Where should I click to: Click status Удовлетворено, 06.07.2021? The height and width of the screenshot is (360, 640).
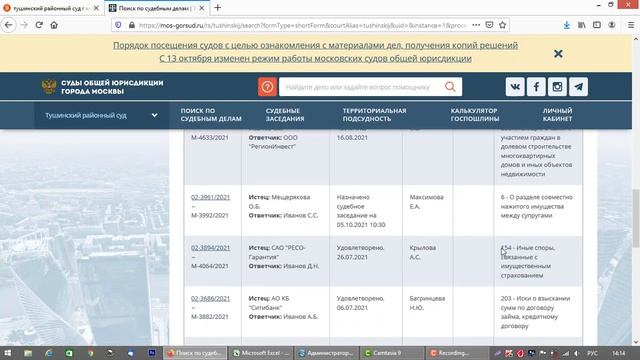(360, 303)
